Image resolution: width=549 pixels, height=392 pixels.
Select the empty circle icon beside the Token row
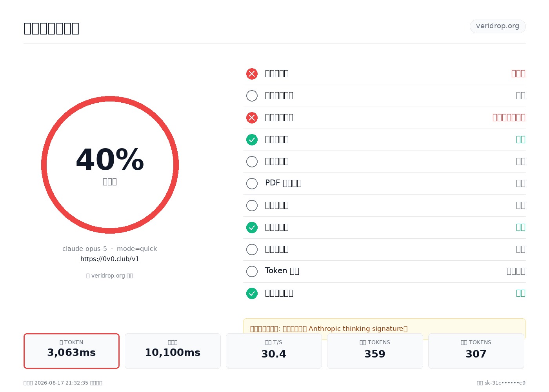point(252,271)
